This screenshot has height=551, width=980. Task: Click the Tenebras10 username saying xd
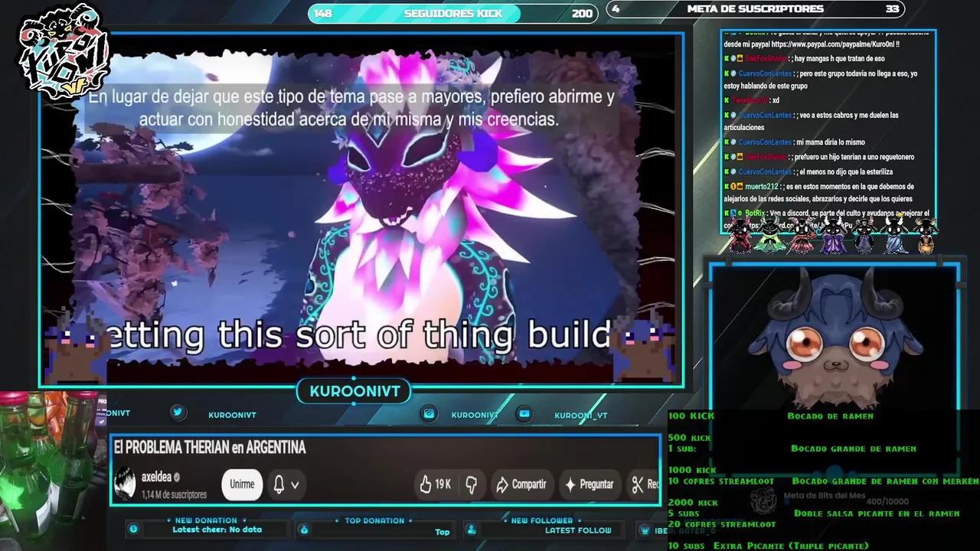coord(750,100)
